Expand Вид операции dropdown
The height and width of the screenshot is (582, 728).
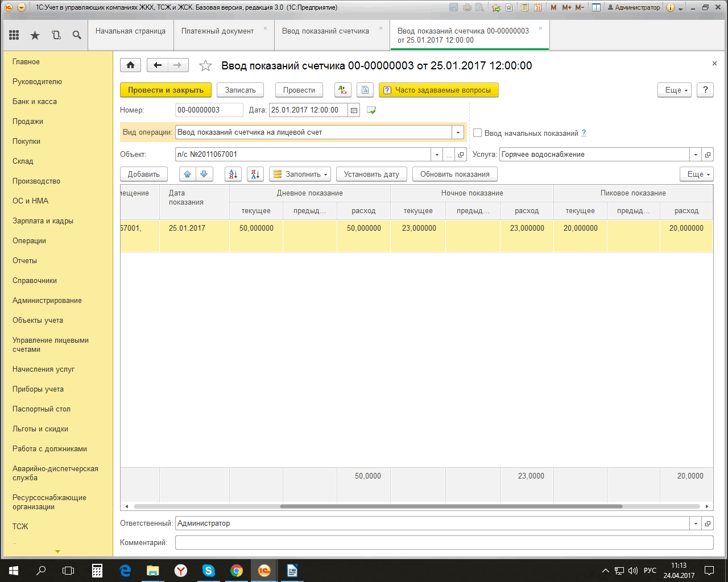[458, 132]
